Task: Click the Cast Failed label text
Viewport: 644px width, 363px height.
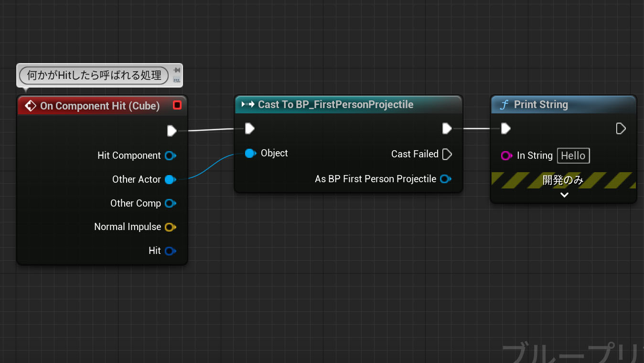Action: coord(415,154)
